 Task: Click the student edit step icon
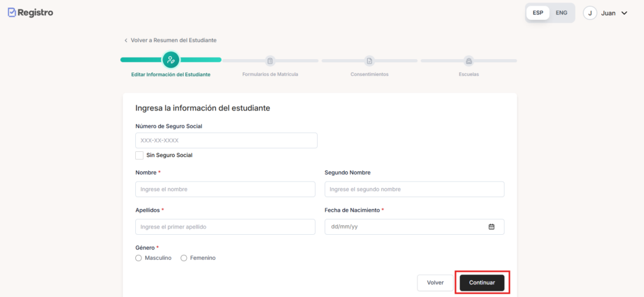[171, 60]
